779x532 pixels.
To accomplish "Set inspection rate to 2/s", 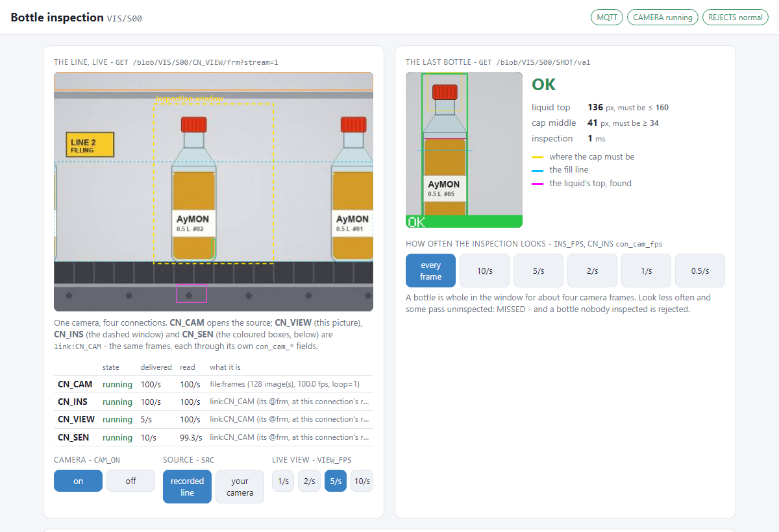I will click(592, 271).
